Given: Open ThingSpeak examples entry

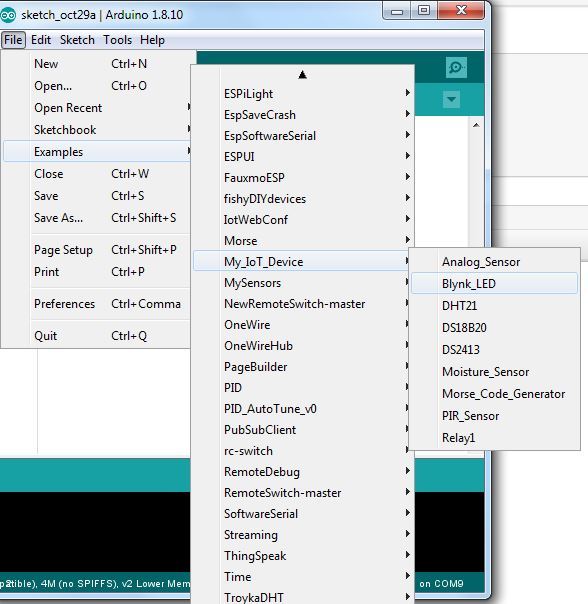Looking at the screenshot, I should pyautogui.click(x=302, y=555).
